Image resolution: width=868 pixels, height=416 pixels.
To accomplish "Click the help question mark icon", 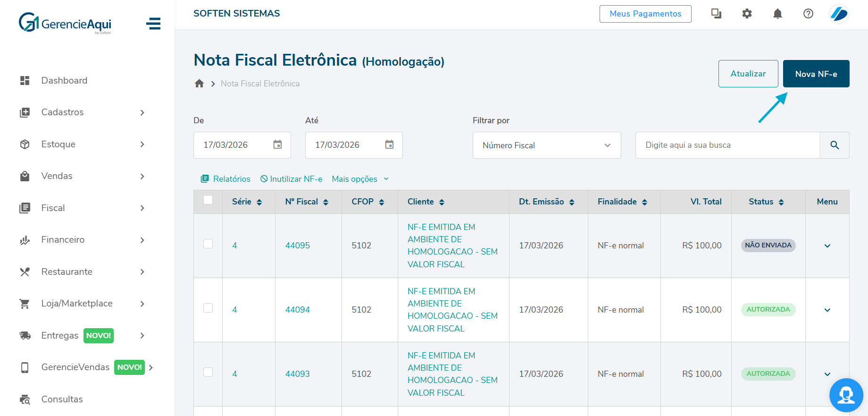I will 808,14.
